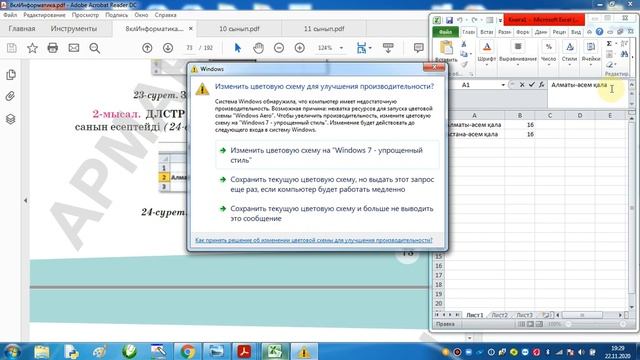Activate the Acrobat hand pan tool
The height and width of the screenshot is (360, 640).
pos(258,48)
